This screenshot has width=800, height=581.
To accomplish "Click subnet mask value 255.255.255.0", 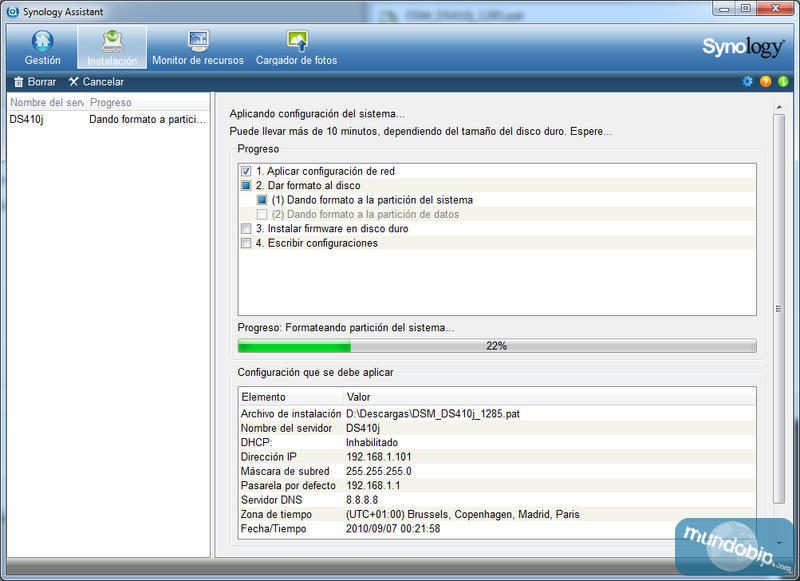I will (379, 471).
